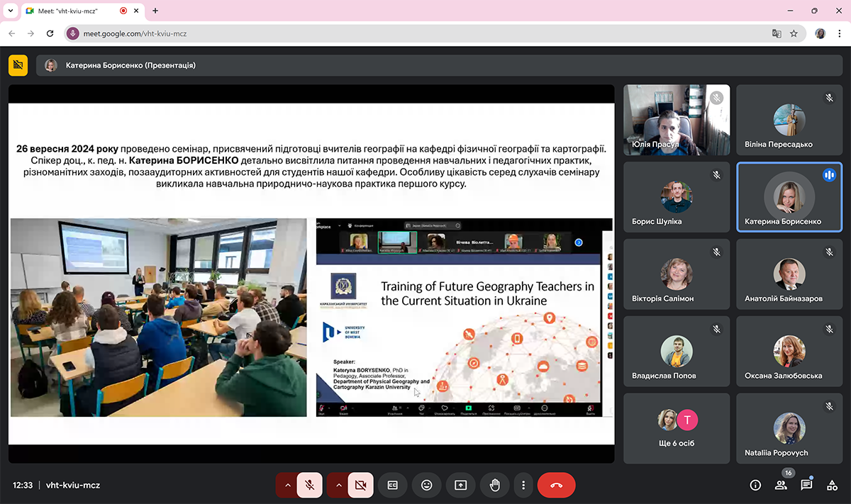Click the present screen icon
The width and height of the screenshot is (851, 504).
coord(460,485)
